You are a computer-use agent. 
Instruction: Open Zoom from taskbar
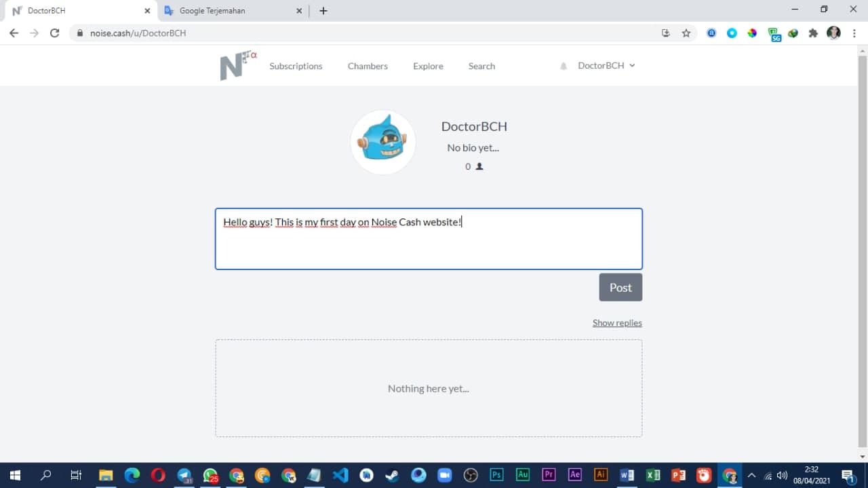click(x=445, y=475)
